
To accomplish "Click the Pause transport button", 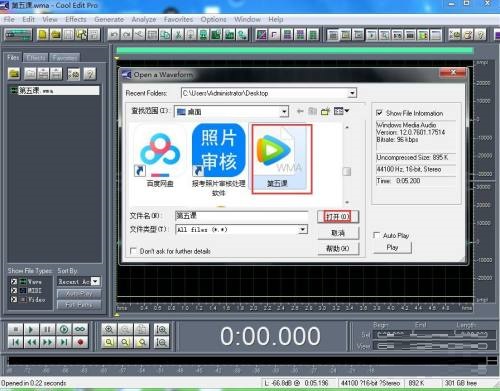I will 47,329.
